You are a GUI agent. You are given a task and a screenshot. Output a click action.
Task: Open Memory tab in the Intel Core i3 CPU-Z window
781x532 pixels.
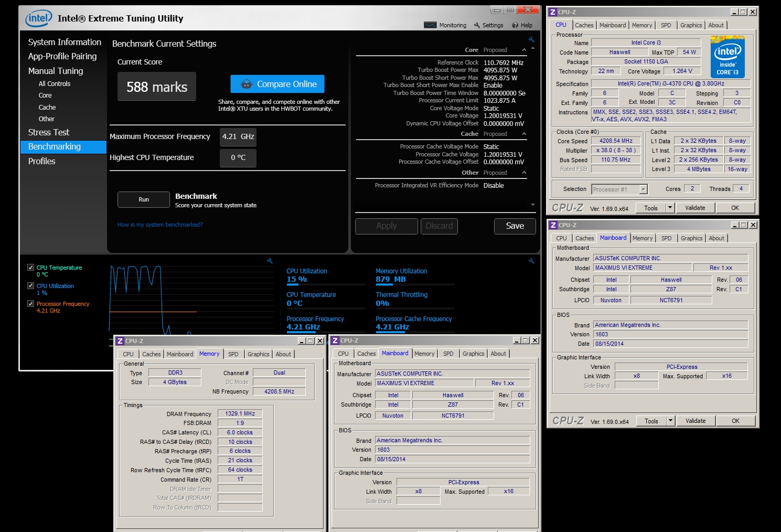642,25
